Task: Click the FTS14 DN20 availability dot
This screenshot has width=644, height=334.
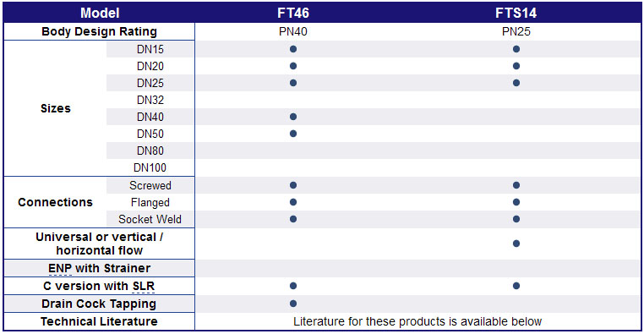Action: pos(516,66)
